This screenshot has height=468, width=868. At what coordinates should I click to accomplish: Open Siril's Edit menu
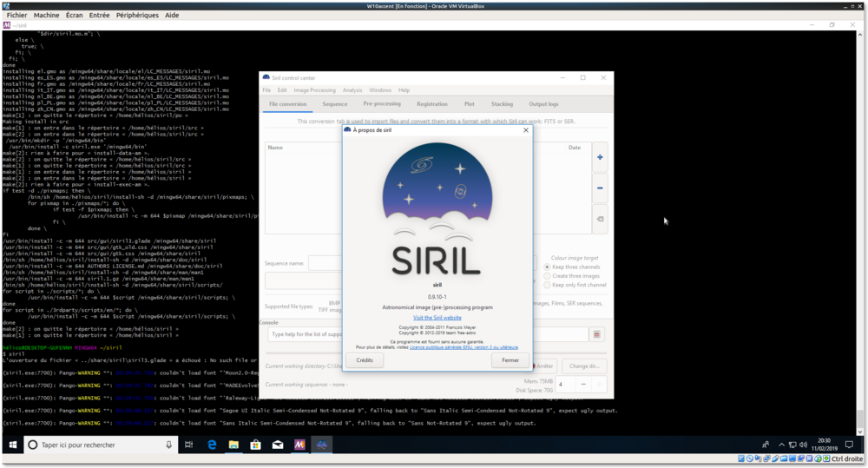(282, 90)
